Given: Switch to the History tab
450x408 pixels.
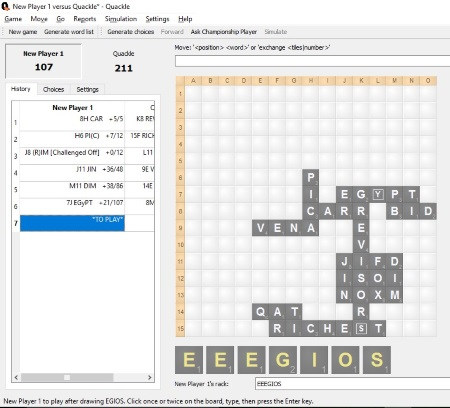Looking at the screenshot, I should 21,89.
